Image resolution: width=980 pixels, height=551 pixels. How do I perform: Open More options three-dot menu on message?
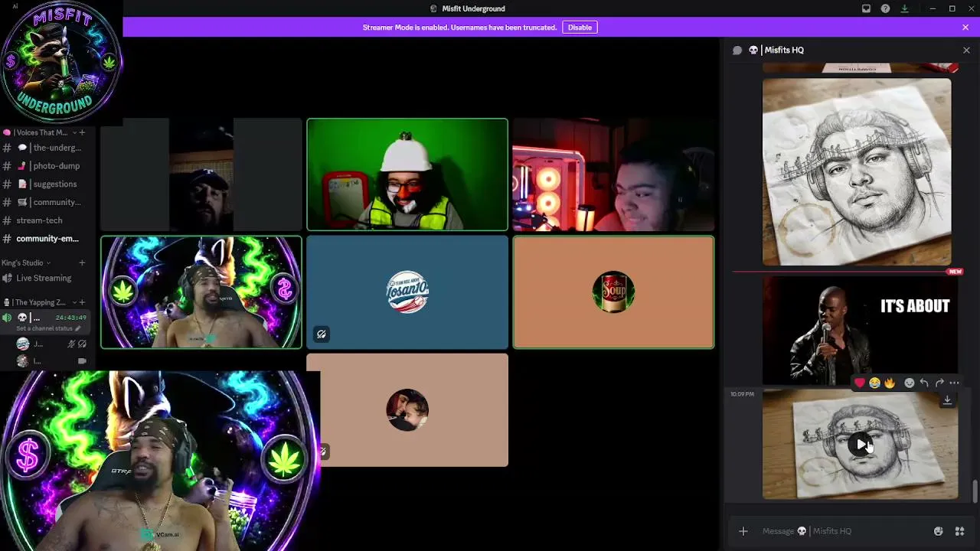point(954,383)
